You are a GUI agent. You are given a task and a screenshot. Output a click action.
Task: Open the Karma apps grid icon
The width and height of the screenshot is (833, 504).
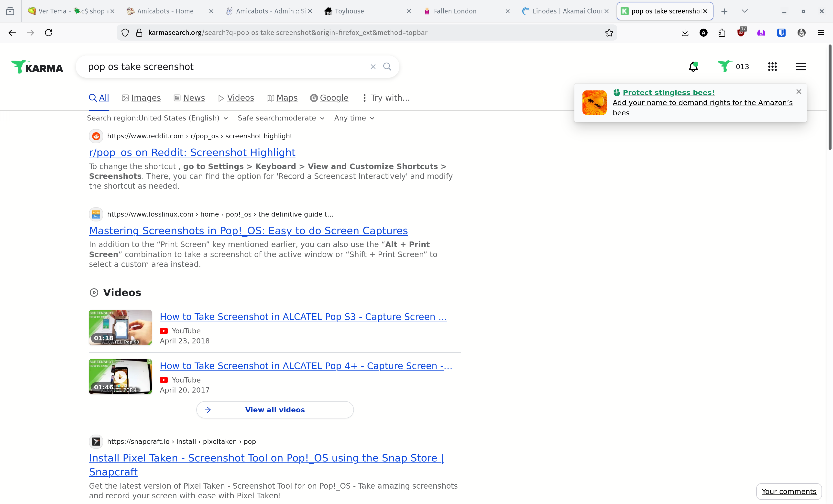click(772, 66)
